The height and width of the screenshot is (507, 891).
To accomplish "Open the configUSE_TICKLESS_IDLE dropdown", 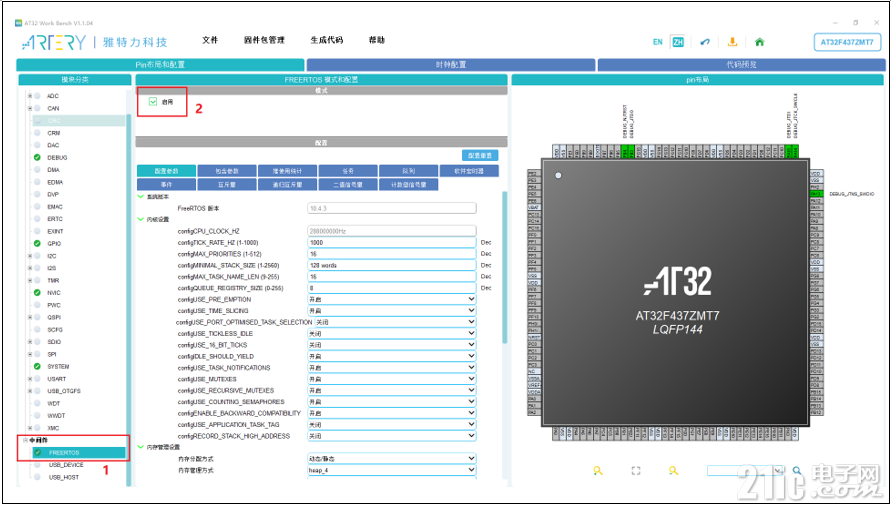I will point(392,334).
